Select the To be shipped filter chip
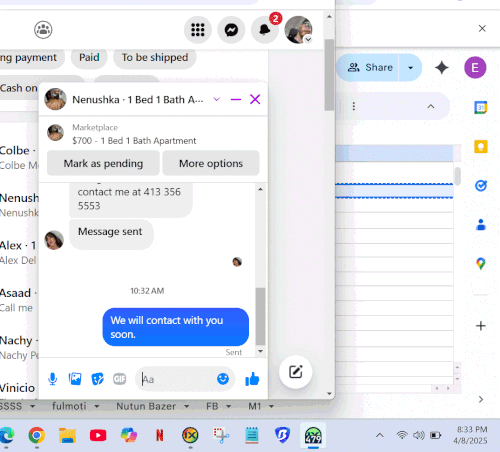 point(155,57)
